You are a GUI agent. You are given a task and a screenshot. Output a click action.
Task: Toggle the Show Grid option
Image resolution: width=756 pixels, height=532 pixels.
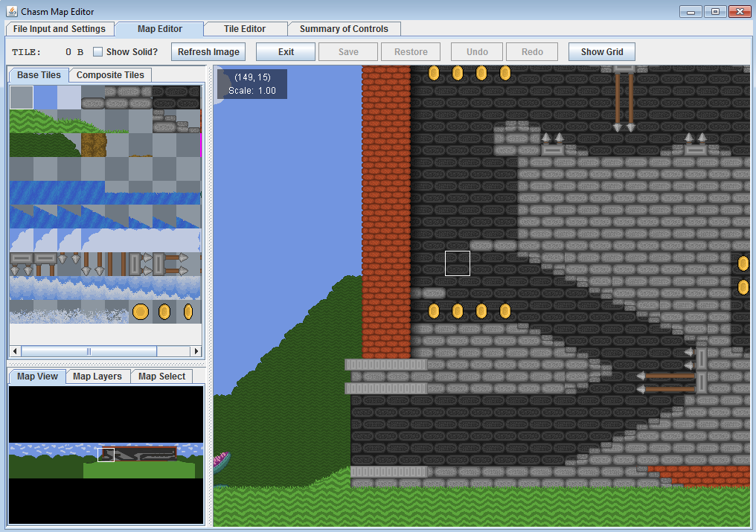click(601, 51)
